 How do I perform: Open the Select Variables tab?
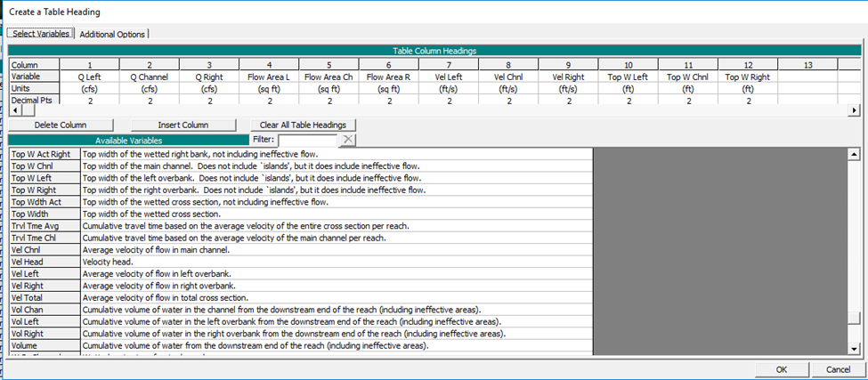41,34
